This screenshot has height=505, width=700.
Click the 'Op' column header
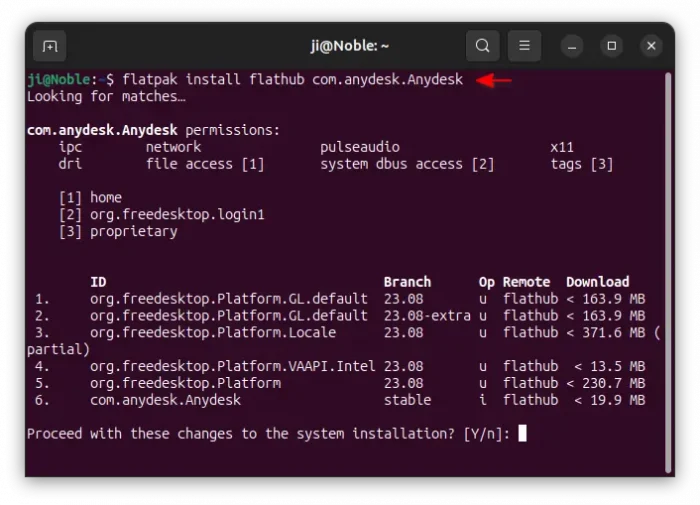pos(487,283)
